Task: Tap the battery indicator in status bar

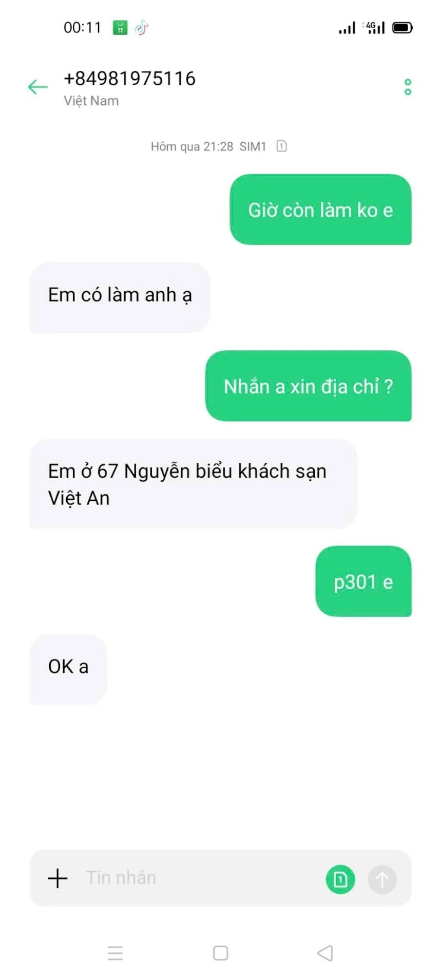Action: [402, 27]
